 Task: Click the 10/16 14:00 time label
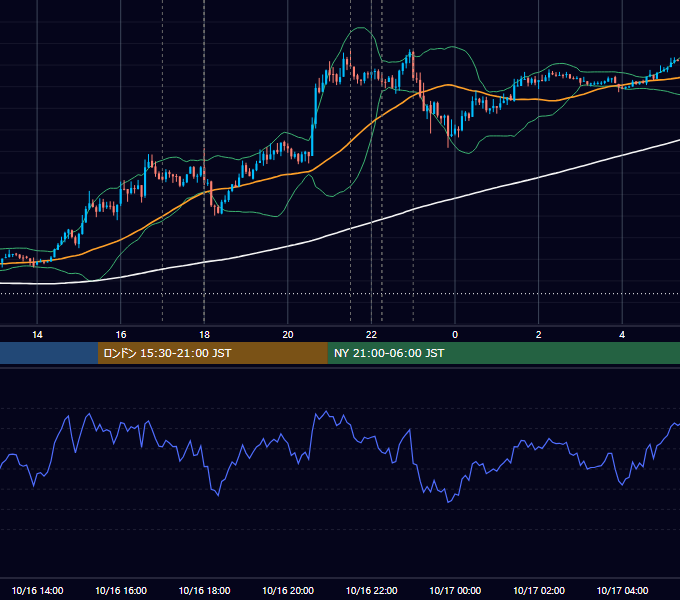pos(37,590)
